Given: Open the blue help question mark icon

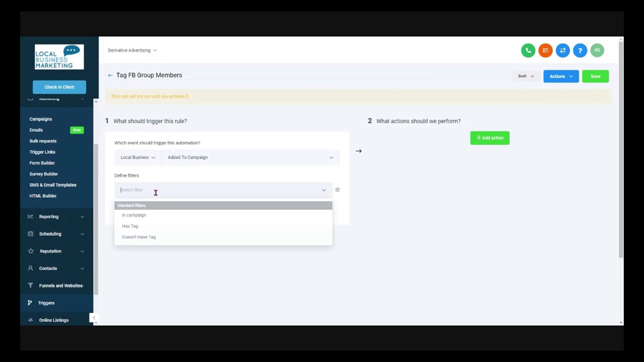Looking at the screenshot, I should click(x=580, y=50).
